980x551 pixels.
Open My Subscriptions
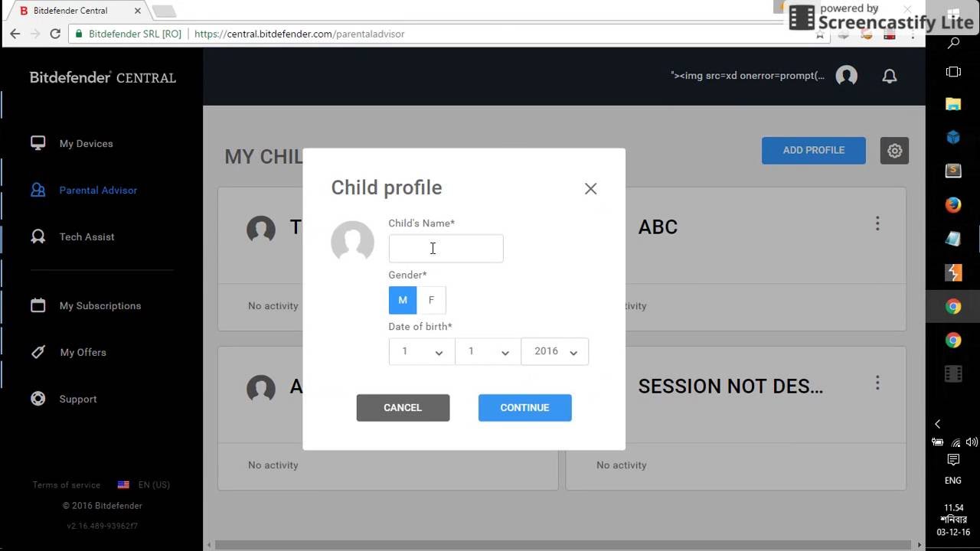pos(100,306)
